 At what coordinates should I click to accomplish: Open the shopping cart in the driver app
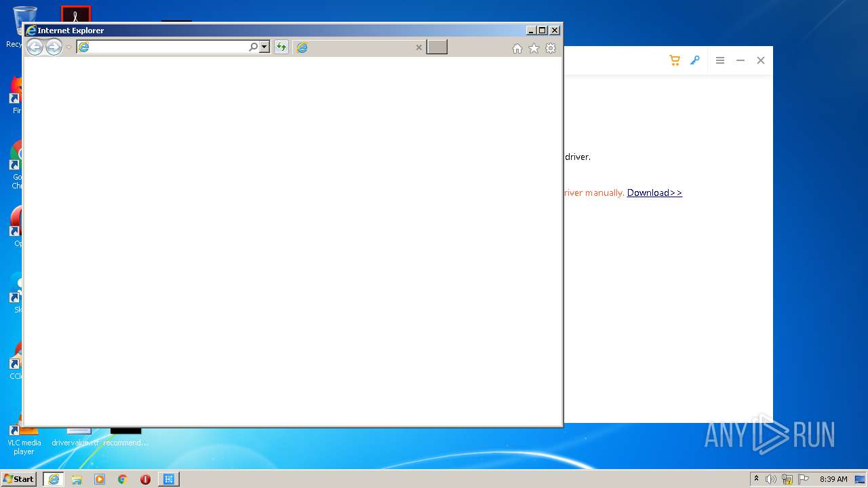674,60
